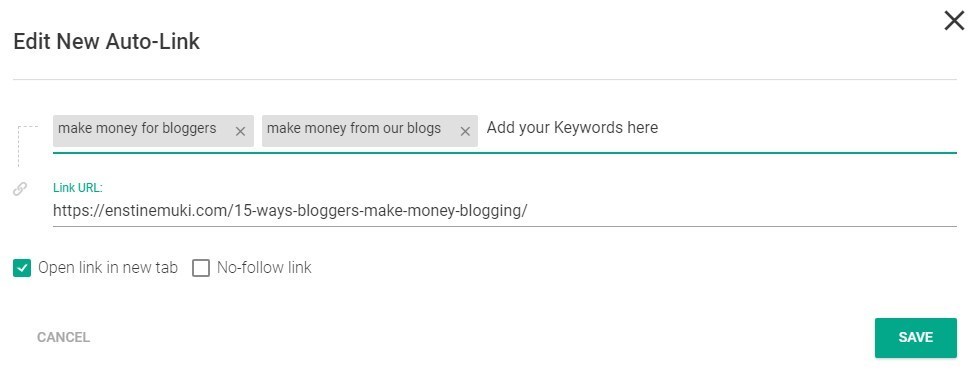The height and width of the screenshot is (376, 980).
Task: Enable the No-follow link checkbox
Action: pyautogui.click(x=201, y=269)
